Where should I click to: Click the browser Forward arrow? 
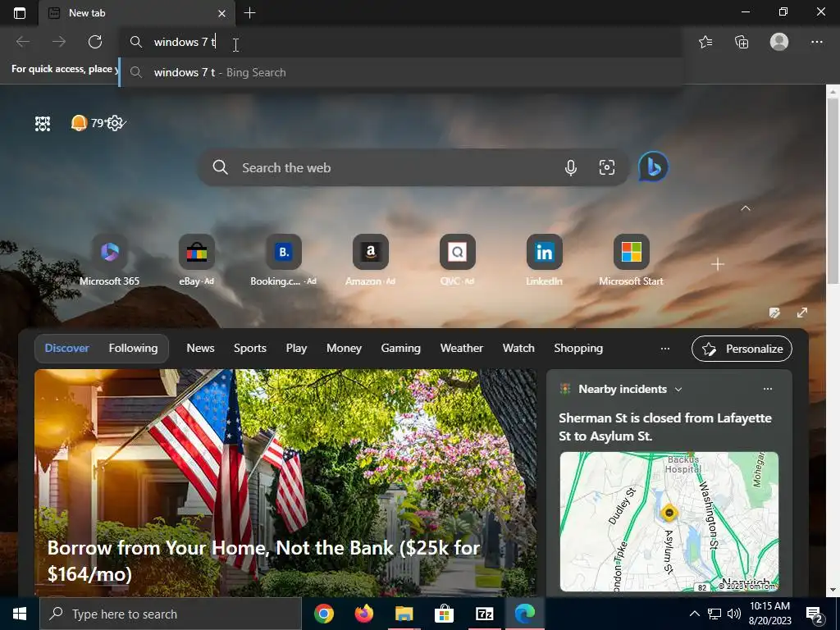[x=59, y=42]
